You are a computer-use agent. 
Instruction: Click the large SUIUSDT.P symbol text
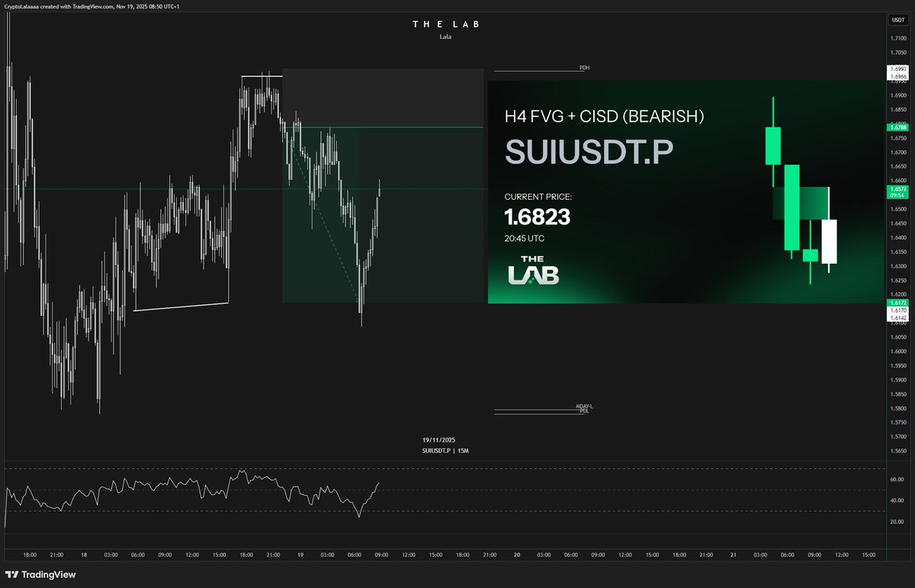(x=589, y=151)
